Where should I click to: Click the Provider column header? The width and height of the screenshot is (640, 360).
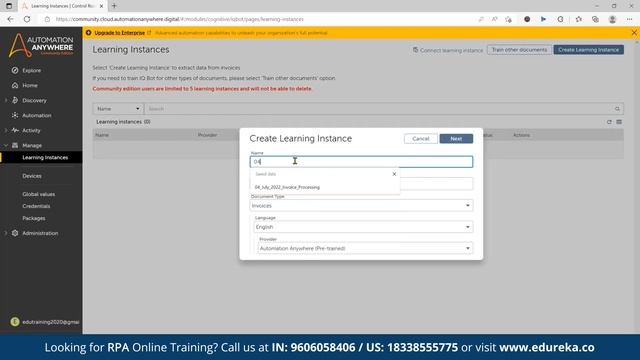(x=207, y=135)
